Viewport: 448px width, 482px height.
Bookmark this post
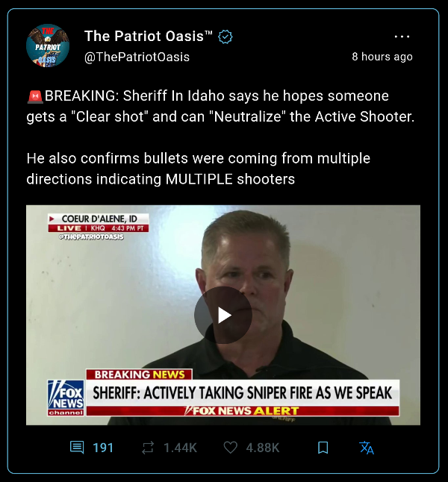point(323,448)
